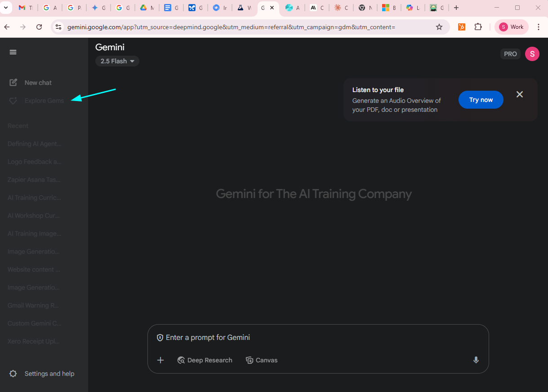Open recent chat Zapier Asana Tas...
Image resolution: width=548 pixels, height=392 pixels.
pos(34,180)
